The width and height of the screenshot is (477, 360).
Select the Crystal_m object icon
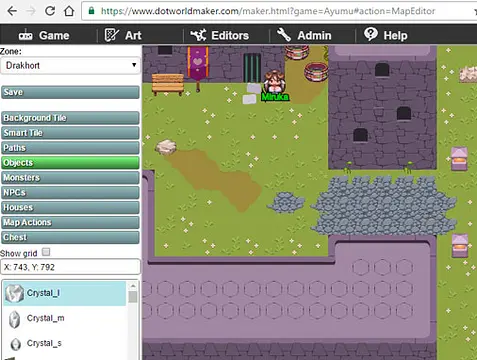click(14, 319)
